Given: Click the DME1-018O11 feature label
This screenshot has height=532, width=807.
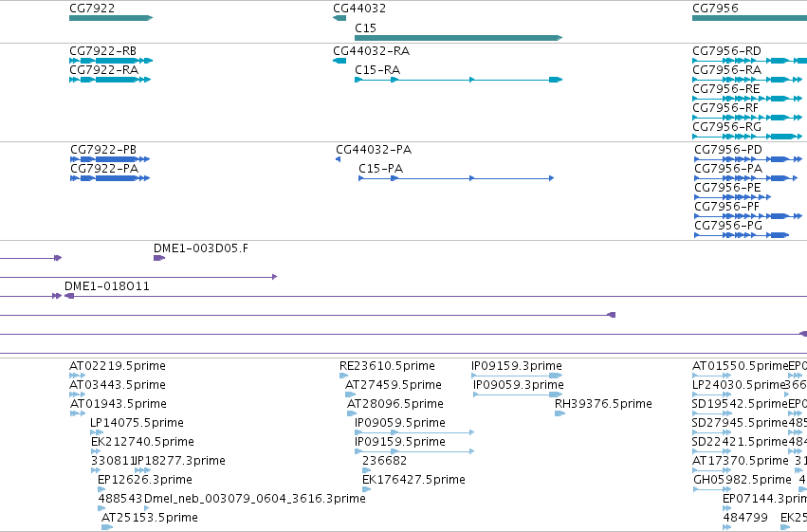Looking at the screenshot, I should coord(107,286).
